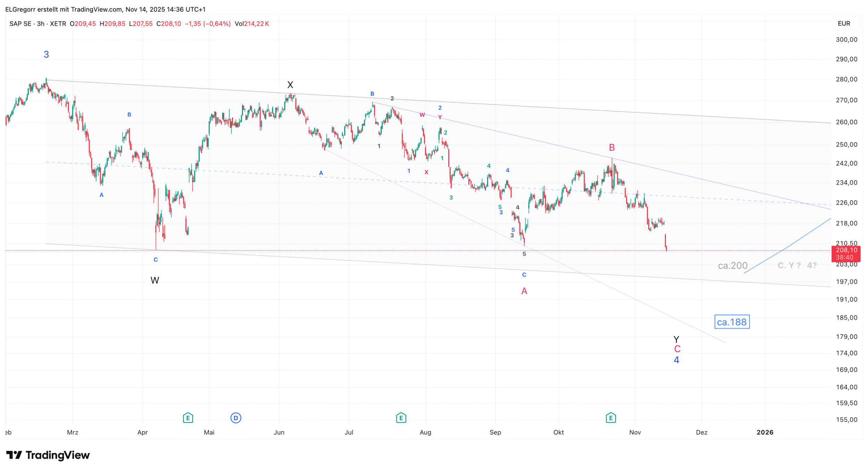Click the red B wave label
868x471 pixels.
pos(612,148)
